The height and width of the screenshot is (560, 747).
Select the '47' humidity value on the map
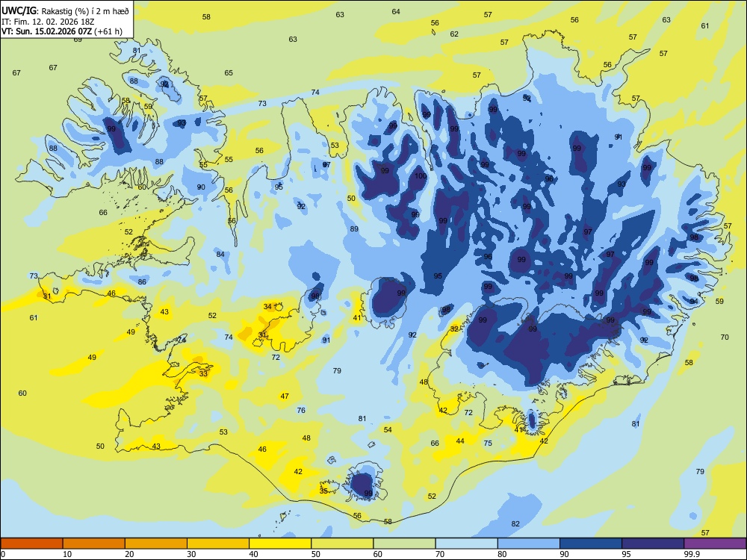point(285,396)
